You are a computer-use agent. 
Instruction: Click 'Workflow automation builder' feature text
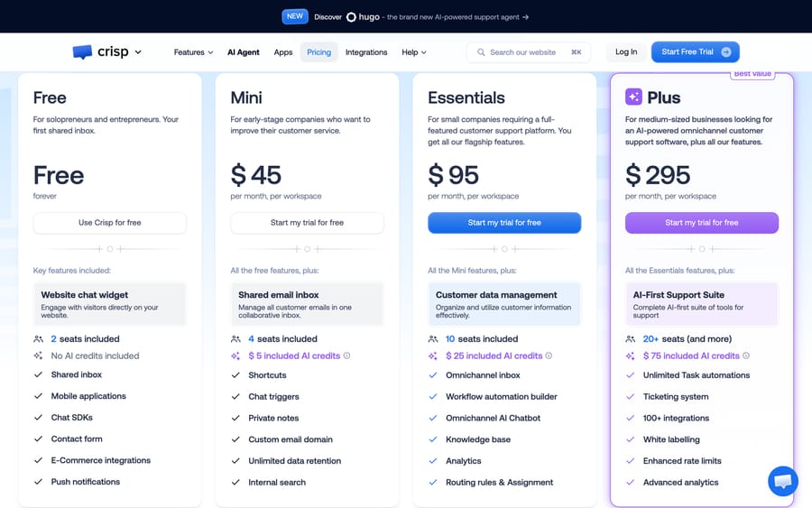(502, 397)
